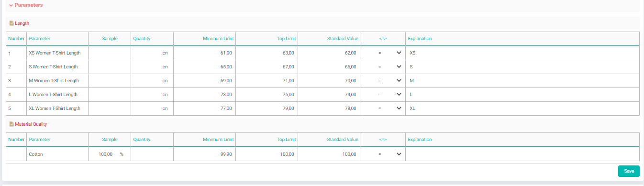Open comparison dropdown for XS row

383,53
